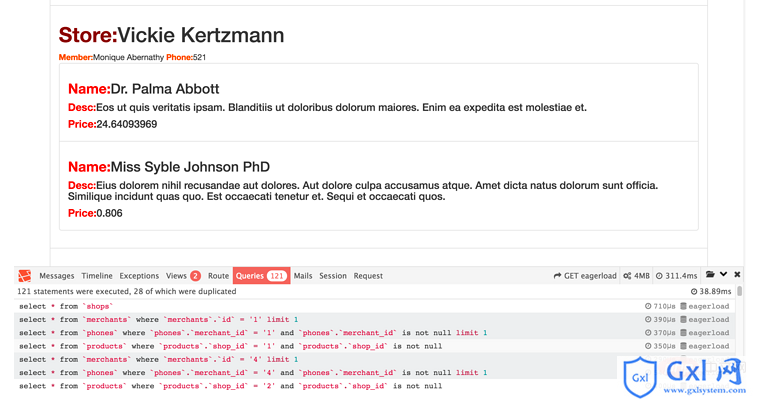Click the clock icon beside 38.89ms
Image resolution: width=757 pixels, height=400 pixels.
(694, 291)
